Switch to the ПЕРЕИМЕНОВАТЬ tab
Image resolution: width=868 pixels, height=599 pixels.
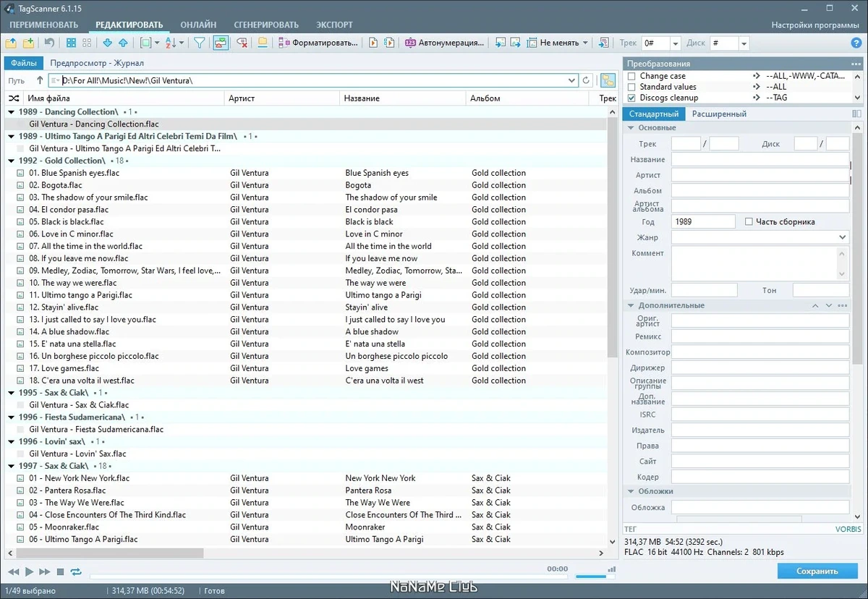(43, 25)
